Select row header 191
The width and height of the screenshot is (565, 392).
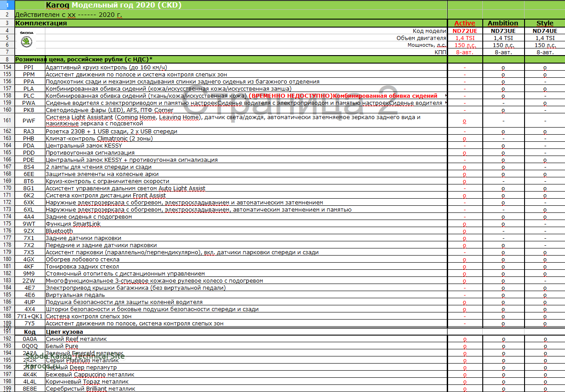(7, 332)
